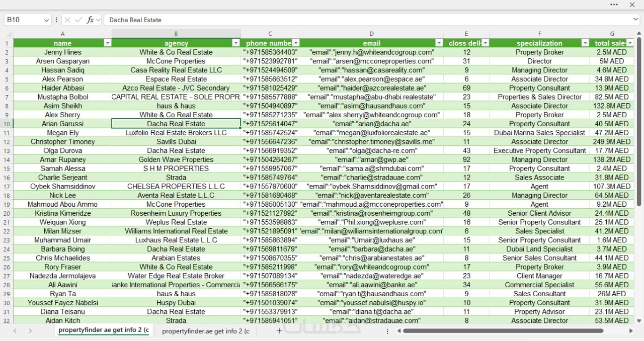Image resolution: width=644 pixels, height=341 pixels.
Task: Select the cell Asim Sheikh
Action: (x=62, y=106)
